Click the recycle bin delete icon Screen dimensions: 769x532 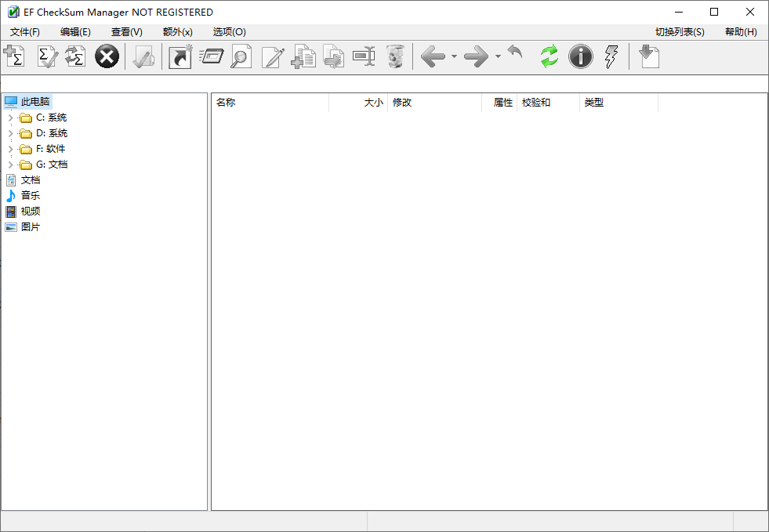pyautogui.click(x=395, y=56)
